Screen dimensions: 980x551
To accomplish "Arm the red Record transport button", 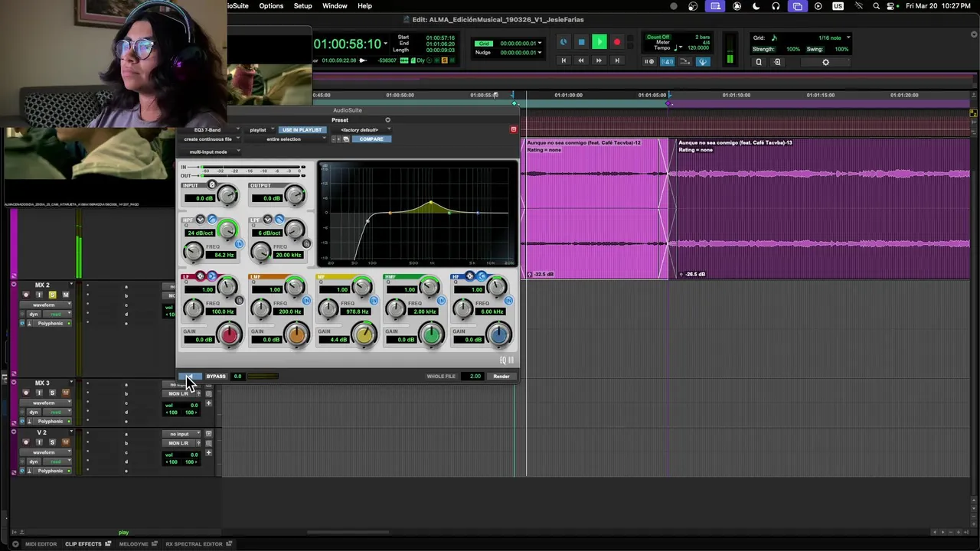I will coord(617,42).
